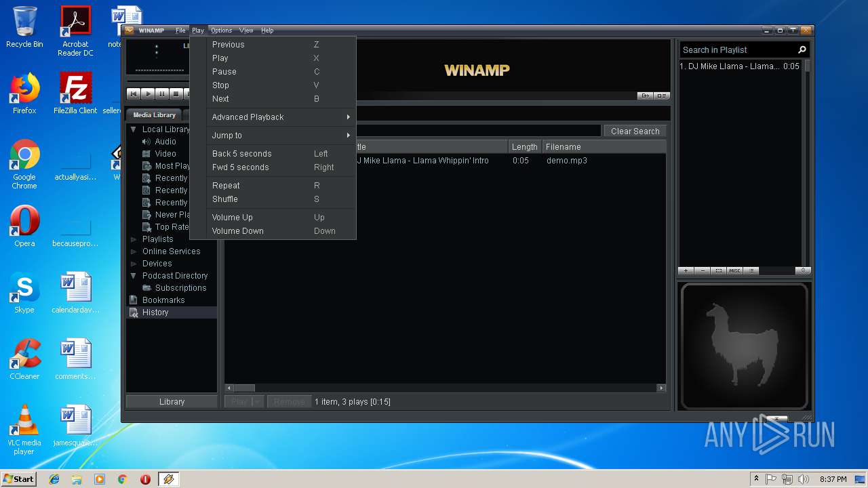Toggle the playlist editor button below Winamp logo
Image resolution: width=868 pixels, height=488 pixels.
[662, 96]
